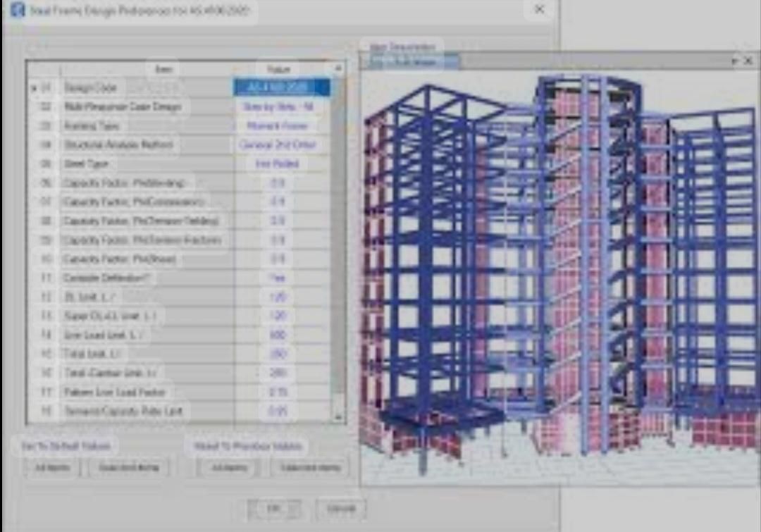Click All Items under Set To Default Values
761x532 pixels.
[x=52, y=467]
